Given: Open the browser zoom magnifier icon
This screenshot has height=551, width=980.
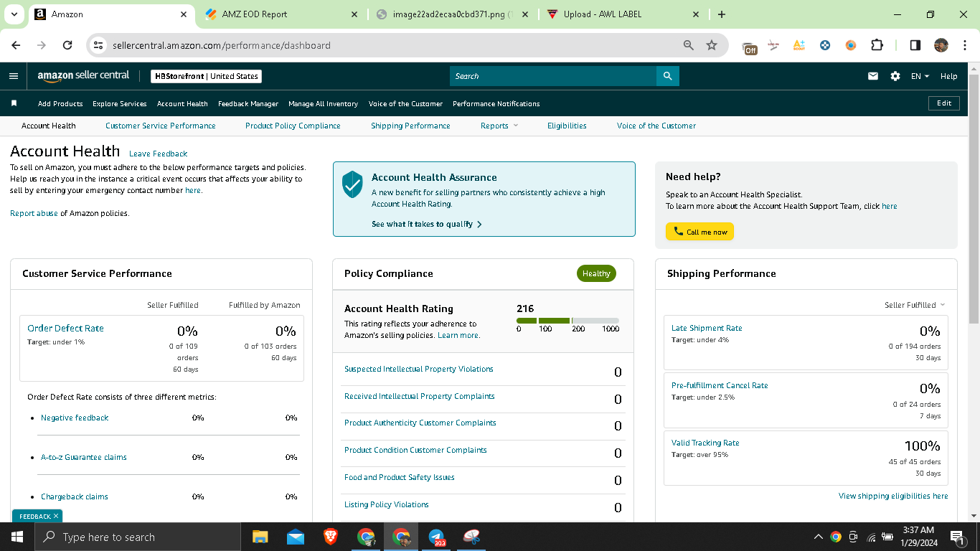Looking at the screenshot, I should pyautogui.click(x=689, y=45).
